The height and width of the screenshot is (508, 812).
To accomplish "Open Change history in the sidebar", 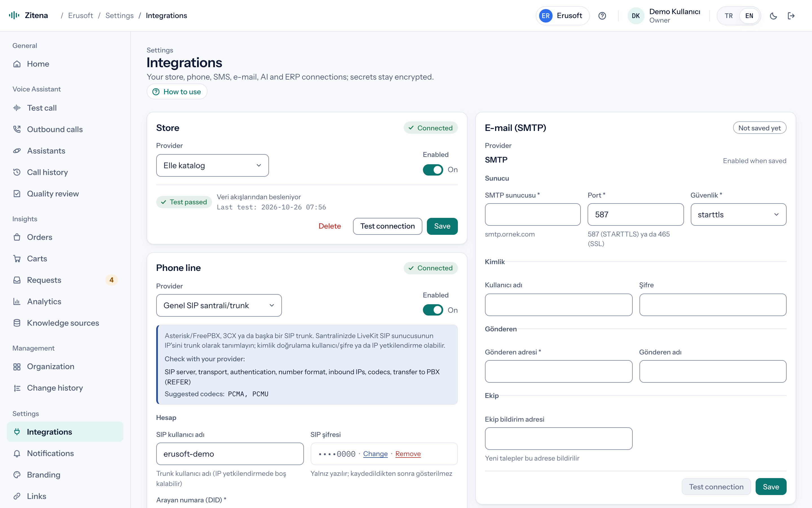I will click(x=65, y=388).
